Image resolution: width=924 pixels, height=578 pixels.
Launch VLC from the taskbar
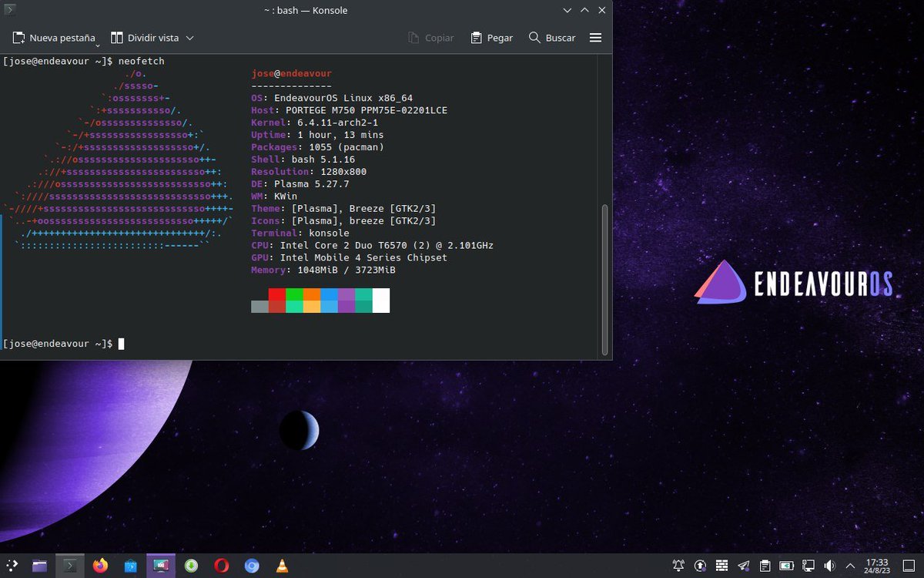coord(282,565)
